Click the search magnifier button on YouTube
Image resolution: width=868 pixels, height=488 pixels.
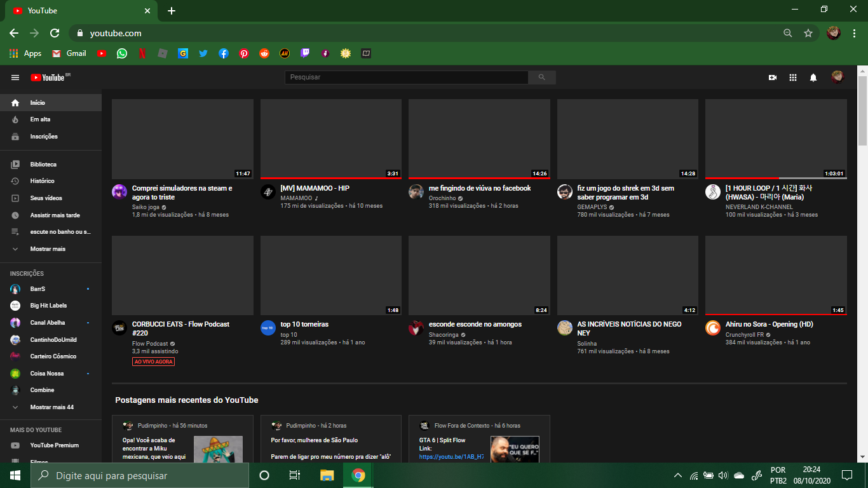542,77
